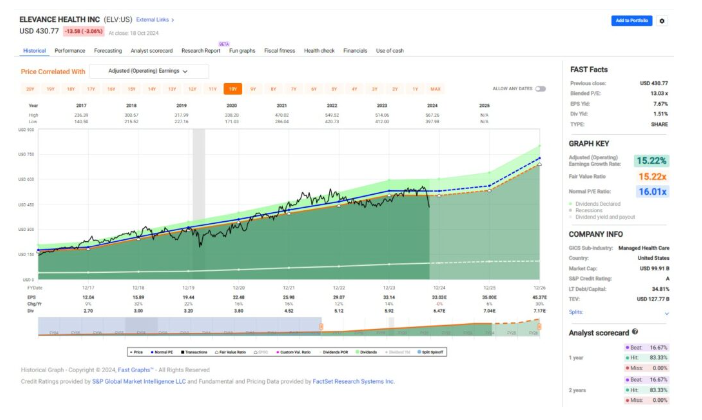The height and width of the screenshot is (420, 702).
Task: Open the settings gear next to Add to Portfolio
Action: [x=662, y=21]
